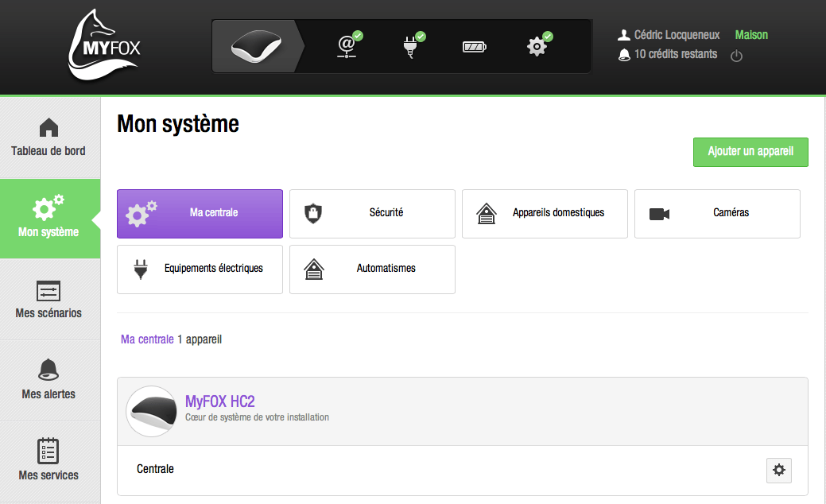
Task: Select Equipements électriques category
Action: click(200, 269)
